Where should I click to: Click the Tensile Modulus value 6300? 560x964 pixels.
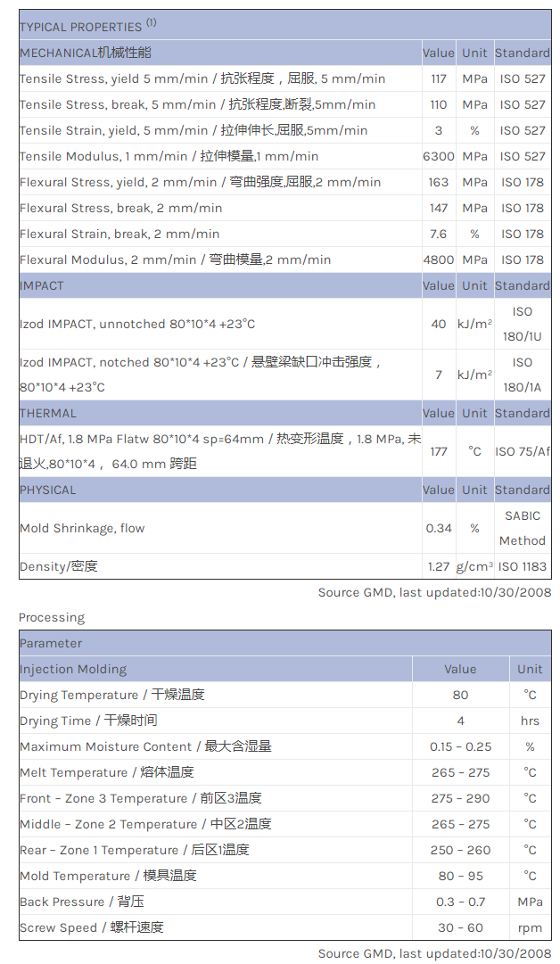[x=439, y=156]
